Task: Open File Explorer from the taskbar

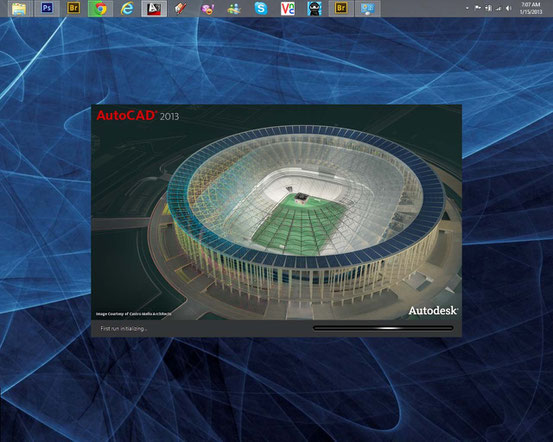Action: pos(19,8)
